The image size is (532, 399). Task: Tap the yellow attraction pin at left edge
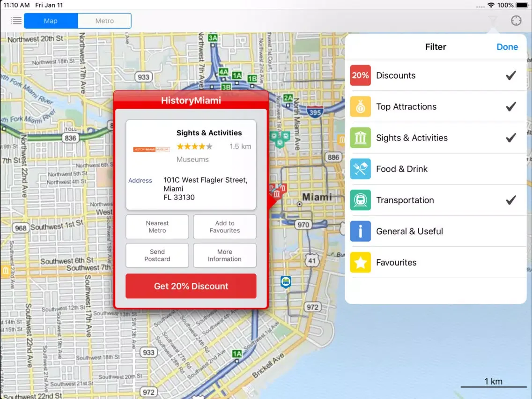(5, 271)
